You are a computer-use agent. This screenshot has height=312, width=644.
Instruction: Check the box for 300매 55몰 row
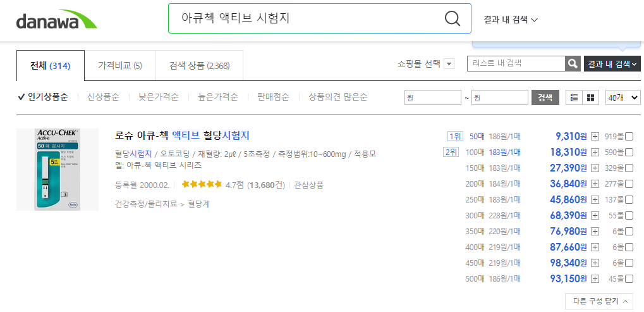tap(629, 215)
